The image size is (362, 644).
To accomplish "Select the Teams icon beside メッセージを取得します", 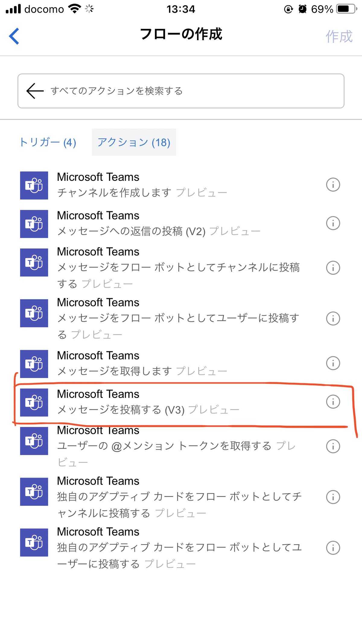I will tap(34, 364).
